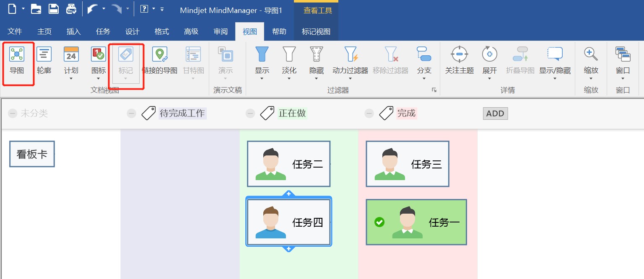Collapse the 未分类 column

(12, 113)
